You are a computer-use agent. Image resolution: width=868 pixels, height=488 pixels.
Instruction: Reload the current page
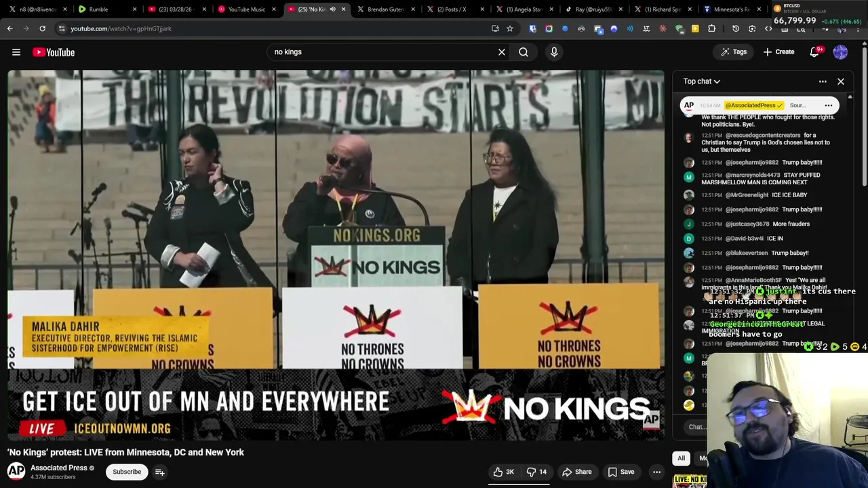(42, 28)
